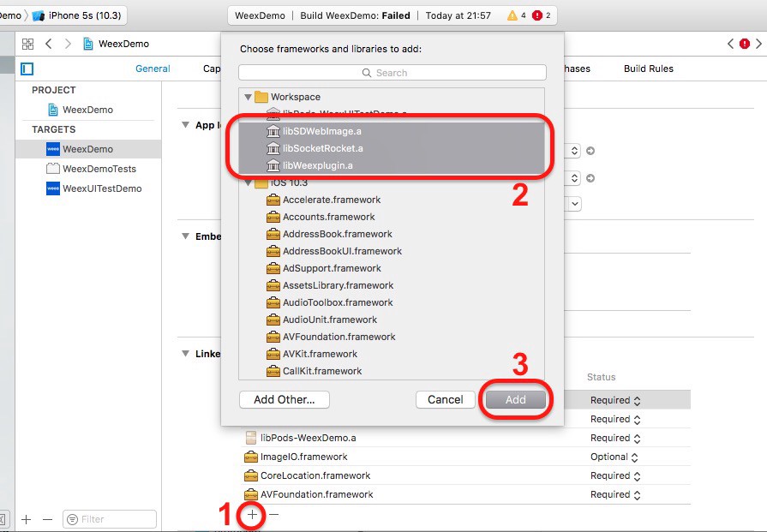The width and height of the screenshot is (767, 532).
Task: Click the WeexDemo target app icon
Action: click(x=53, y=149)
